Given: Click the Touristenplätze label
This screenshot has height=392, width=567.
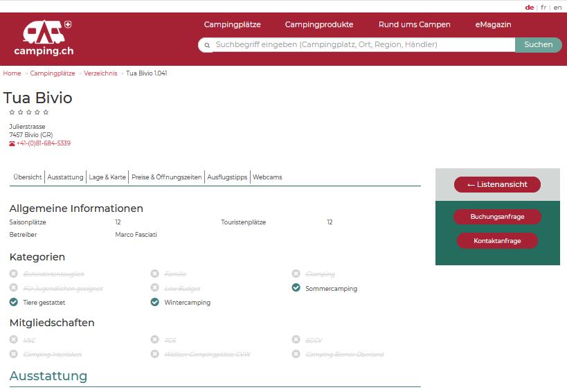Looking at the screenshot, I should coord(244,222).
